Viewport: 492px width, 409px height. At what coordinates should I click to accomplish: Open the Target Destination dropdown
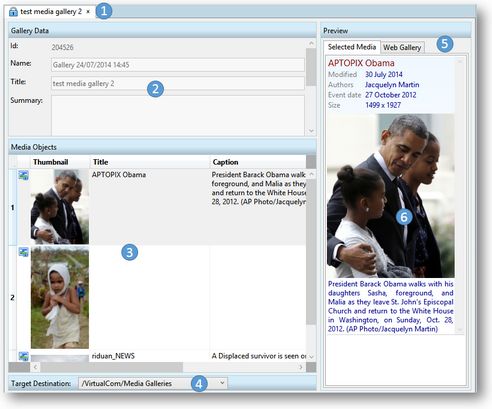pos(222,383)
